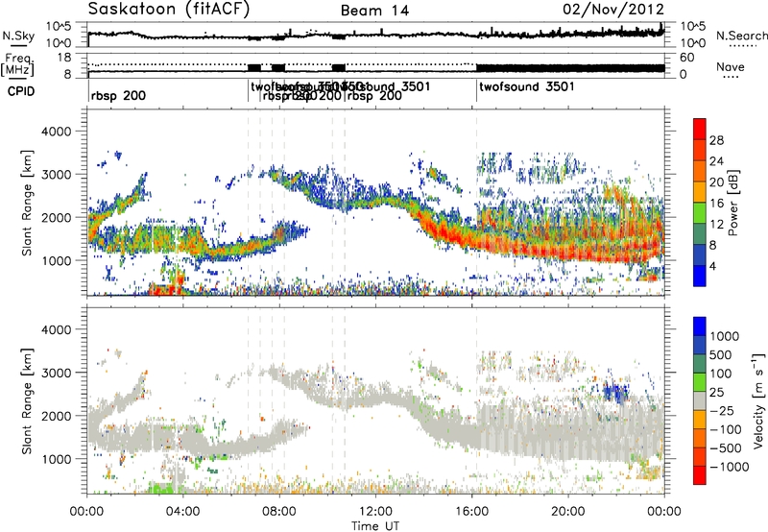Select the "−25" tick on the velocity colorbar
This screenshot has width=768, height=532.
[x=722, y=411]
